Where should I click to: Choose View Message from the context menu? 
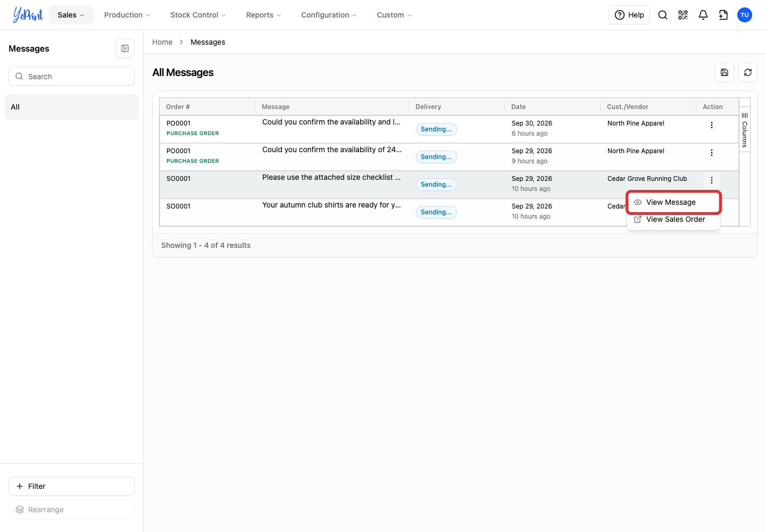[673, 202]
